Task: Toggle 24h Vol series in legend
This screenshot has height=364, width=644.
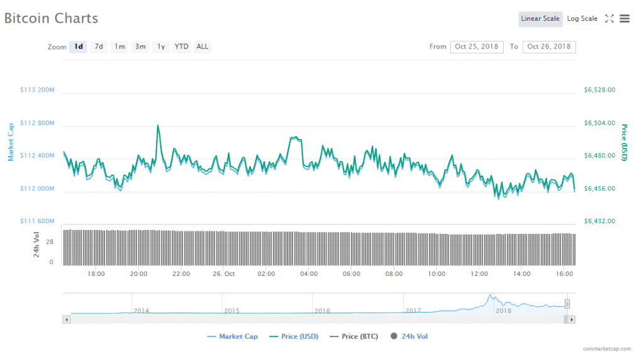Action: (409, 337)
